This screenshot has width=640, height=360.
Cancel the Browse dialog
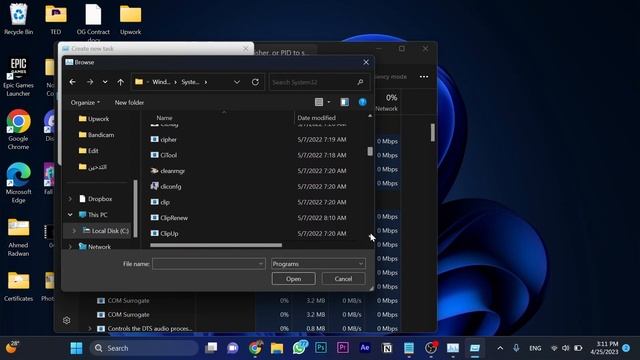343,279
